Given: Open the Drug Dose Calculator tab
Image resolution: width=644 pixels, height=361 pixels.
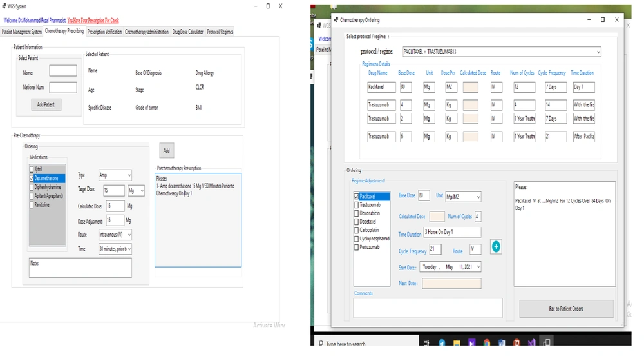Looking at the screenshot, I should pos(187,32).
